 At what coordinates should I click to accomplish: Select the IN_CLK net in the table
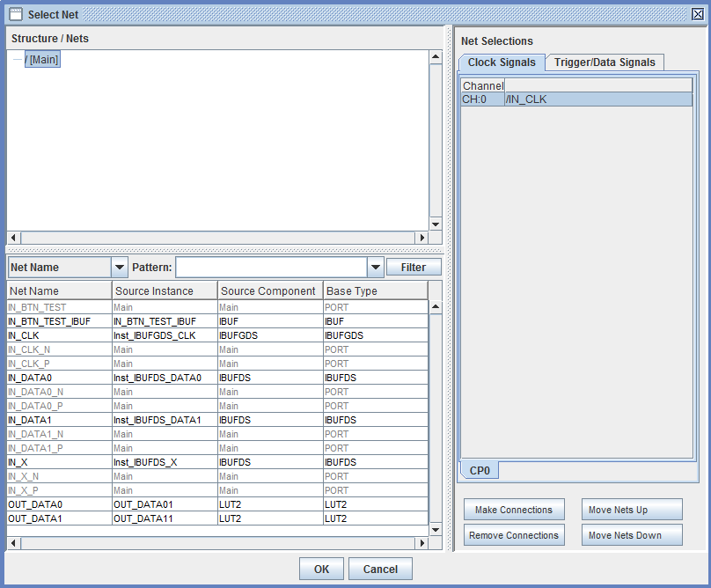(x=217, y=335)
